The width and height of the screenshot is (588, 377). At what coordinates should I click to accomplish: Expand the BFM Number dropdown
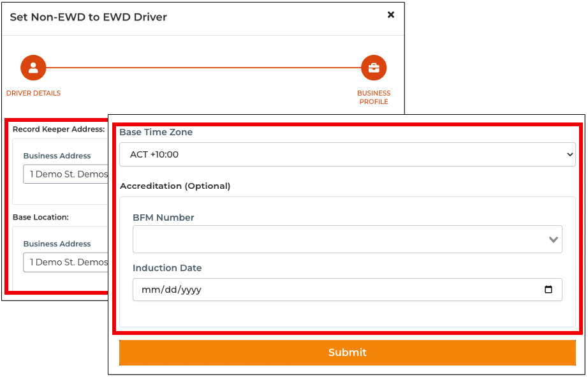click(347, 239)
